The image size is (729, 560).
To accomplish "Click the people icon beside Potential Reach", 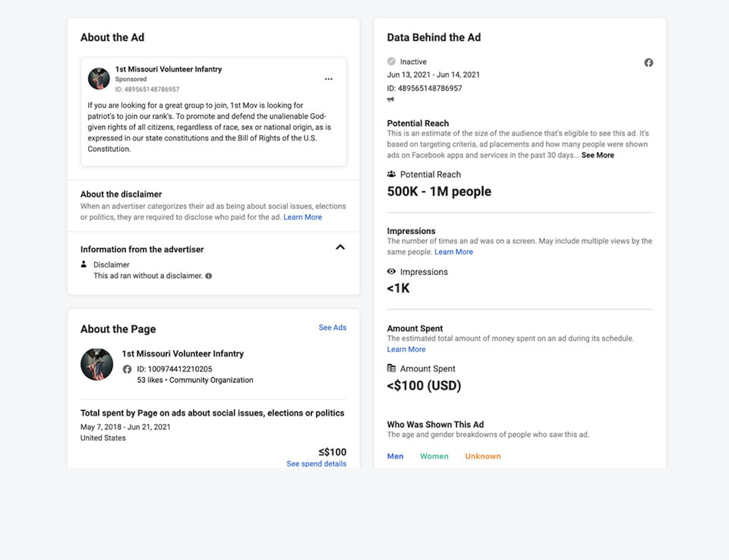I will [391, 174].
